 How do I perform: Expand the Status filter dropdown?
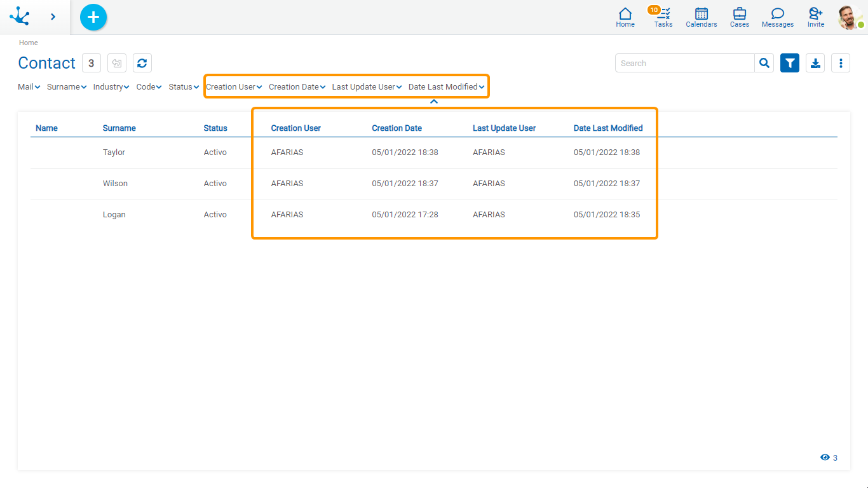point(184,87)
